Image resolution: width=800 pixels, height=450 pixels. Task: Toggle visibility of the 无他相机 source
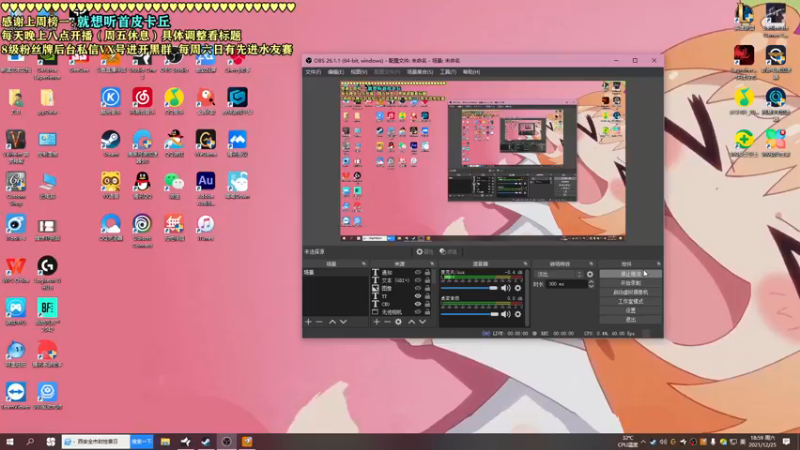tap(418, 312)
